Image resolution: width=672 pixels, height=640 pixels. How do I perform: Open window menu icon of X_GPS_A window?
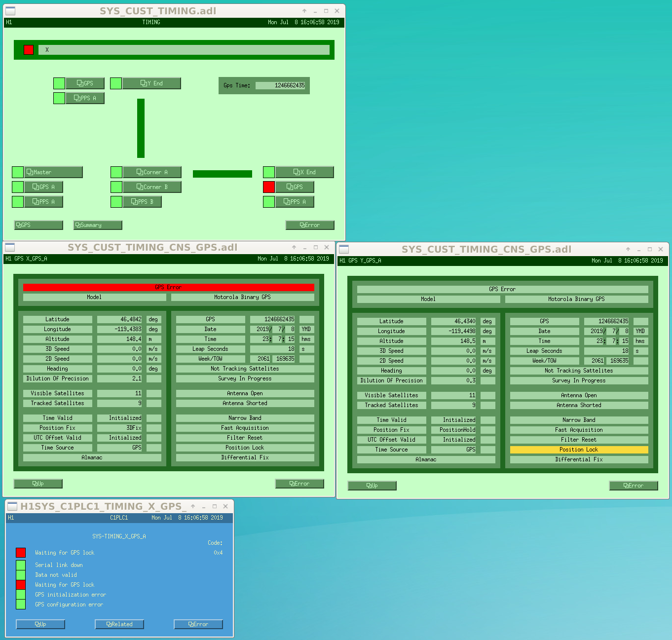click(9, 247)
